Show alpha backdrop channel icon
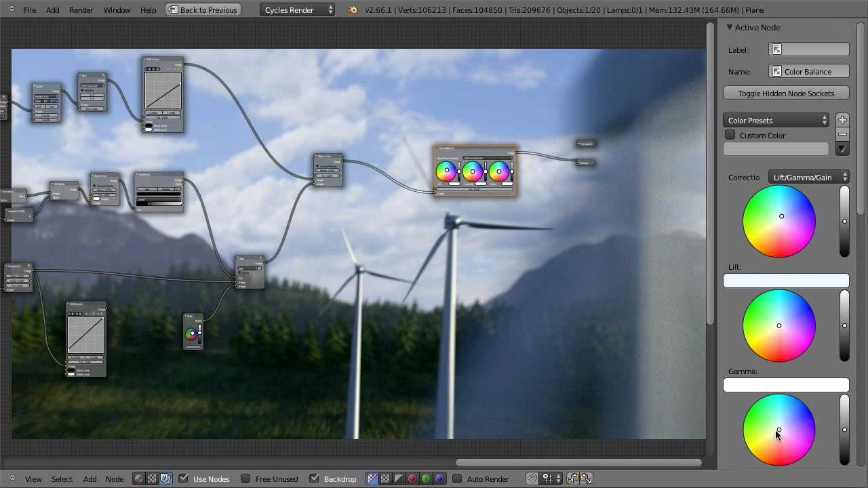This screenshot has width=868, height=488. coord(399,479)
